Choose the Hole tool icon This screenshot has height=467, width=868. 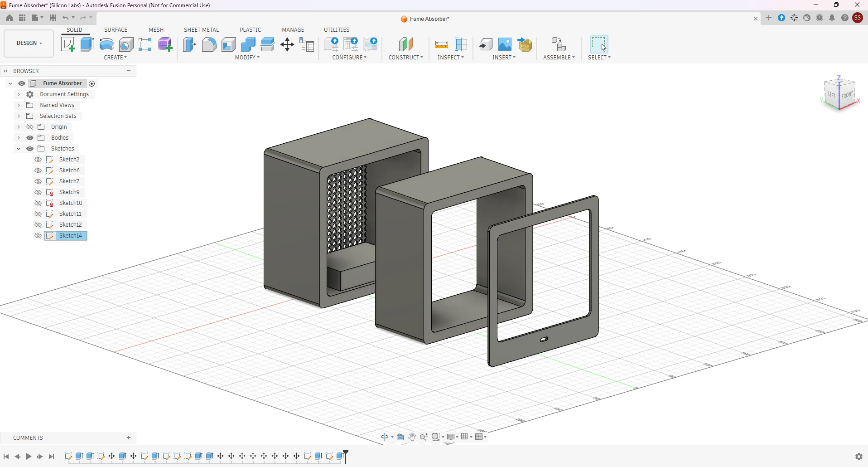(x=126, y=44)
